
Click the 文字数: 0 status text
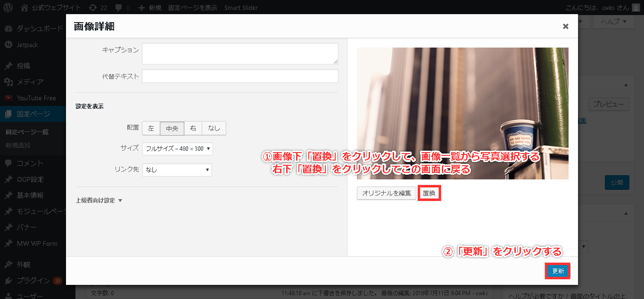[102, 293]
